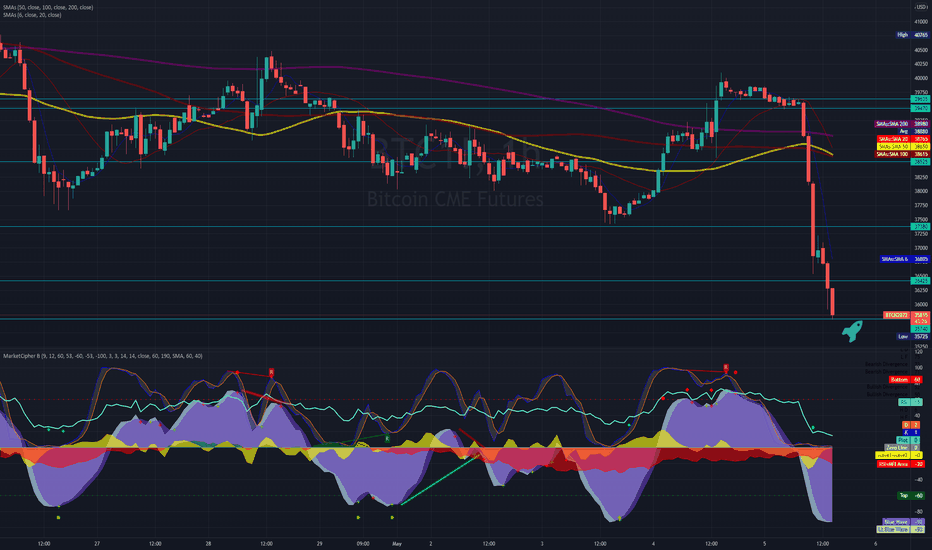Click the Low 35725 price label
932x550 pixels.
(x=912, y=337)
